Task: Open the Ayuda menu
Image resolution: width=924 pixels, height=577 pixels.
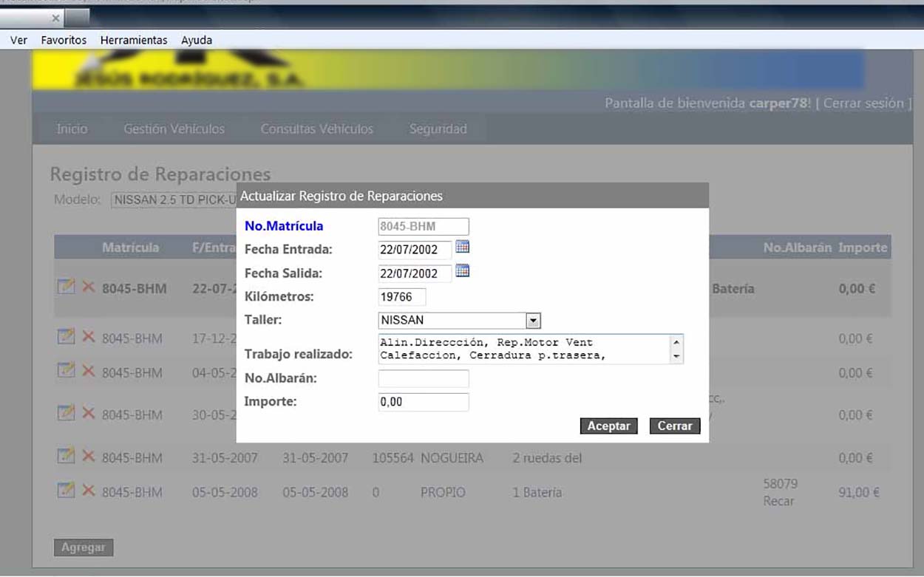Action: coord(197,40)
